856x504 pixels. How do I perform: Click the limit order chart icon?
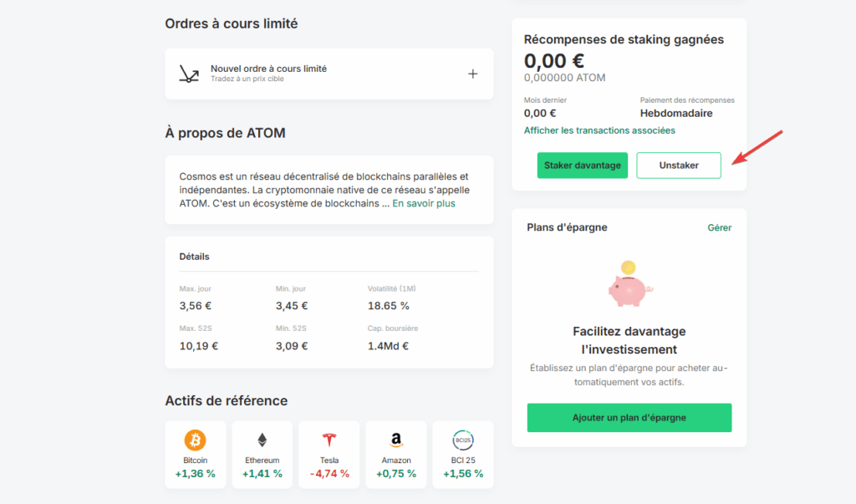pos(189,74)
